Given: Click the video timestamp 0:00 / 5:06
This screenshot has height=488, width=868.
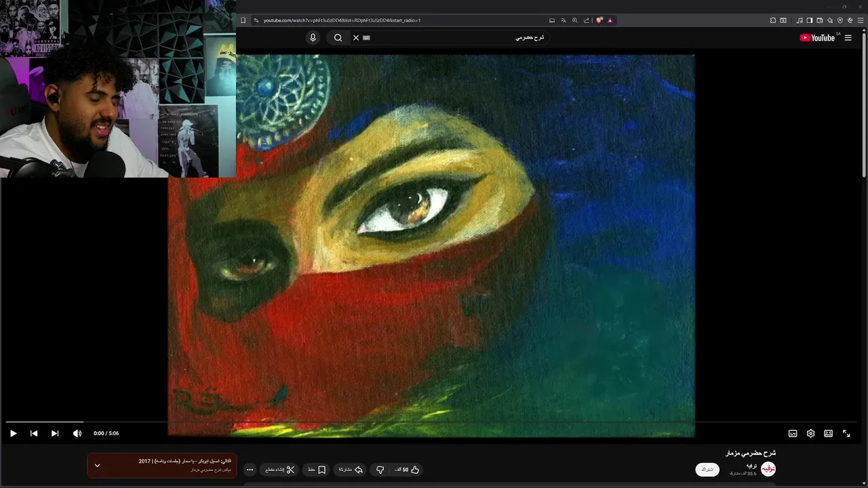Looking at the screenshot, I should 106,433.
